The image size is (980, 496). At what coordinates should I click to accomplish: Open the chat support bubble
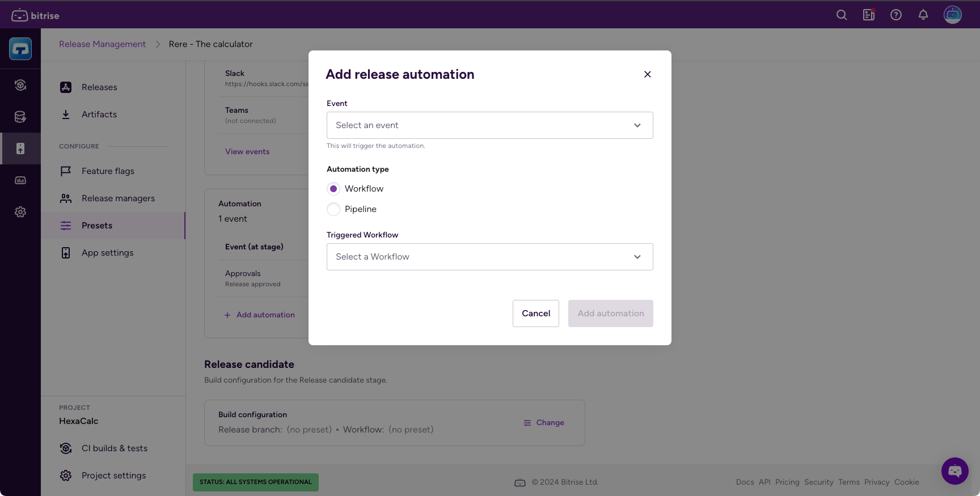pos(955,471)
